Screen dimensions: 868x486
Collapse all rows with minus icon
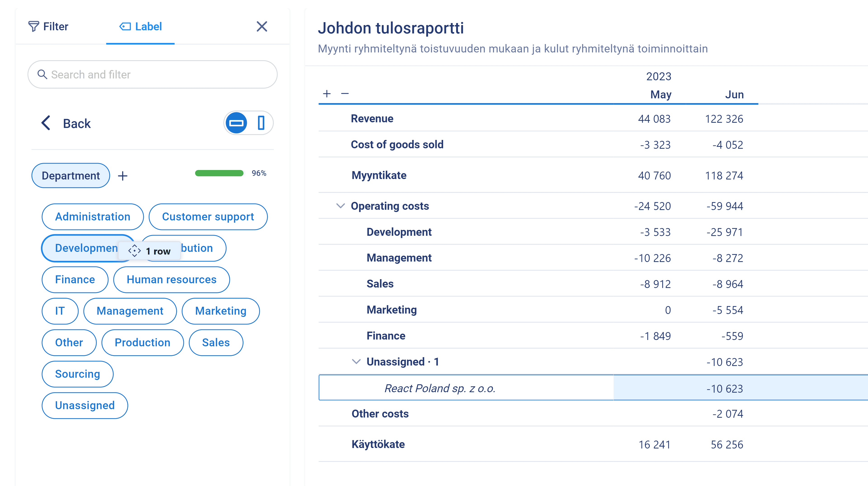tap(345, 93)
